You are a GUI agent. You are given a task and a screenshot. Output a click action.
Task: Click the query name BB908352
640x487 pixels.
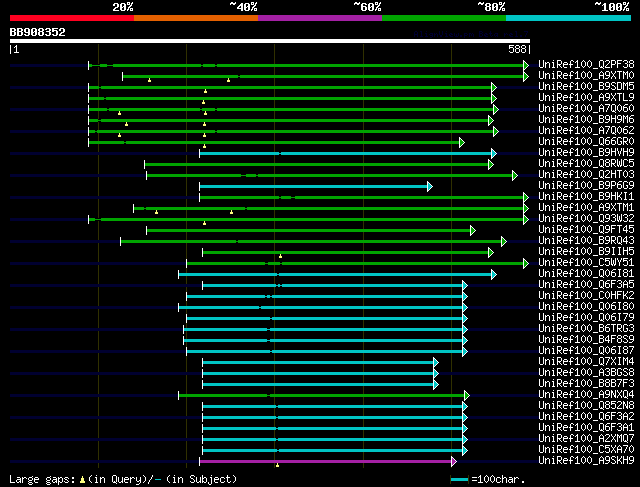tap(38, 32)
